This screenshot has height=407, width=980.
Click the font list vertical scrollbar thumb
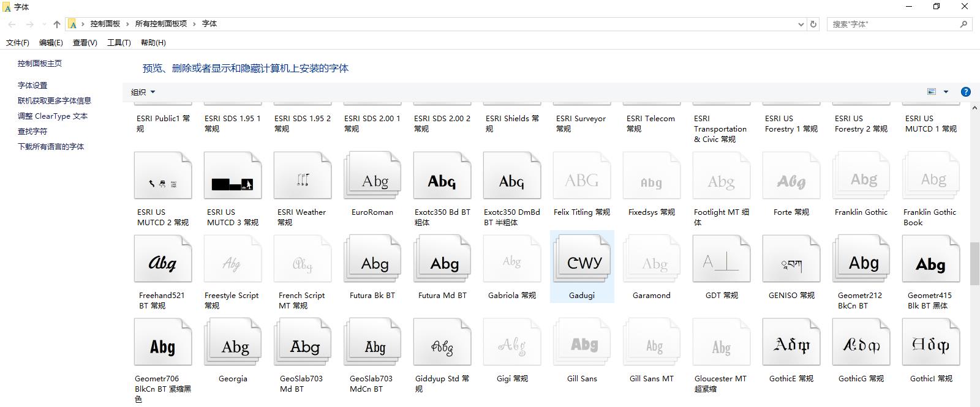coord(974,264)
